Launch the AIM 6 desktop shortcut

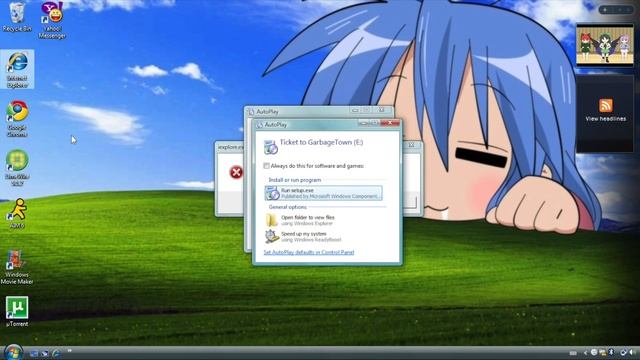tap(17, 213)
